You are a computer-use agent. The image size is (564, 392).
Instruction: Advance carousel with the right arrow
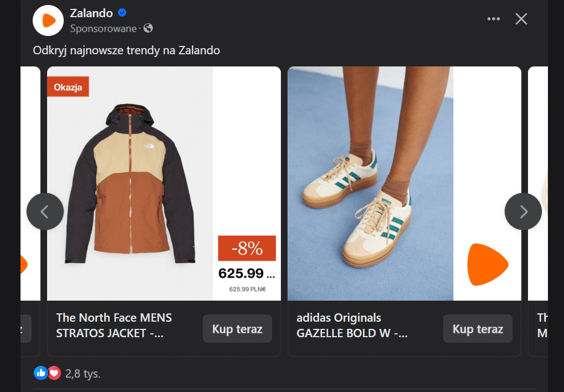click(523, 211)
